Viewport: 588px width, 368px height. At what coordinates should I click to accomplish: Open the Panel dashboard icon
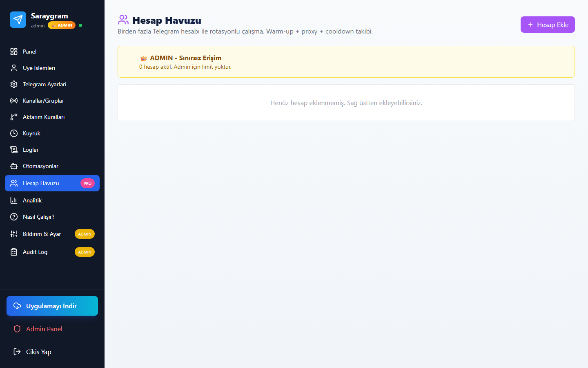tap(14, 52)
